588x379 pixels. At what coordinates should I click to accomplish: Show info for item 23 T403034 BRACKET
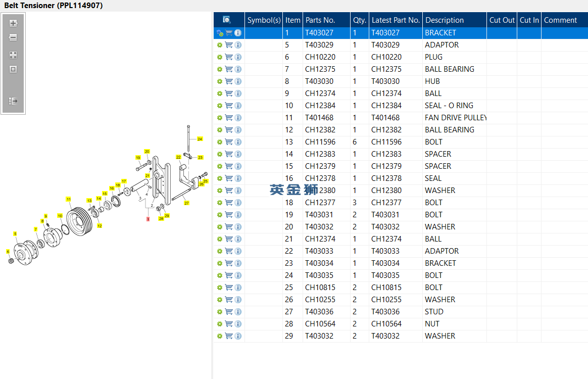point(238,263)
